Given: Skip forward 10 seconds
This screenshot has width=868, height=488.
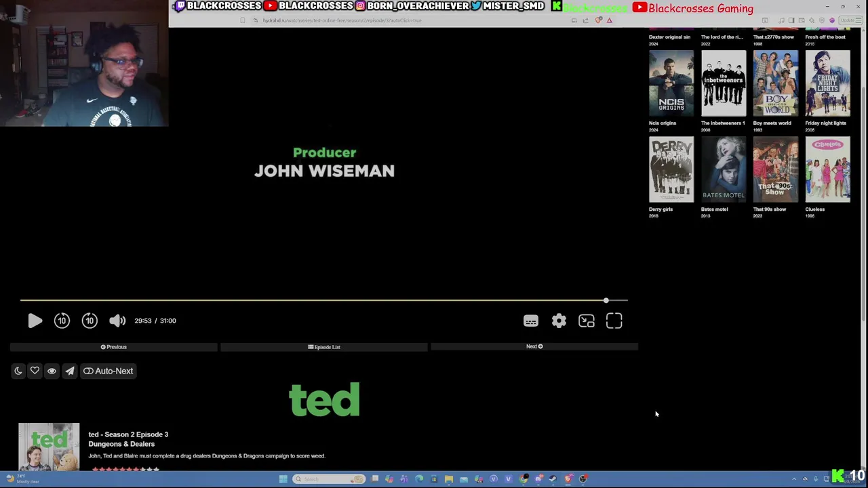Looking at the screenshot, I should pyautogui.click(x=90, y=321).
